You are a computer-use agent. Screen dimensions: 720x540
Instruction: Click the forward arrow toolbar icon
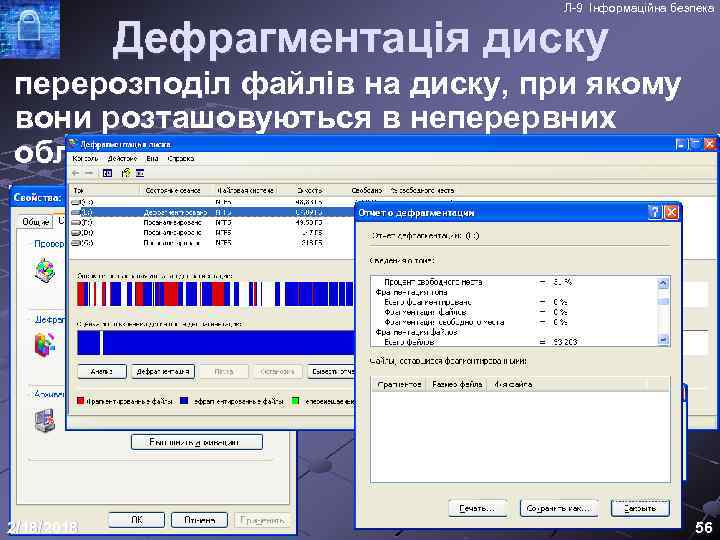(90, 173)
